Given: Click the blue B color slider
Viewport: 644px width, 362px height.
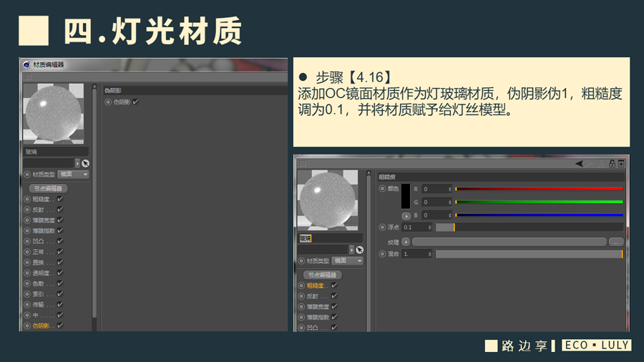Looking at the screenshot, I should tap(540, 215).
